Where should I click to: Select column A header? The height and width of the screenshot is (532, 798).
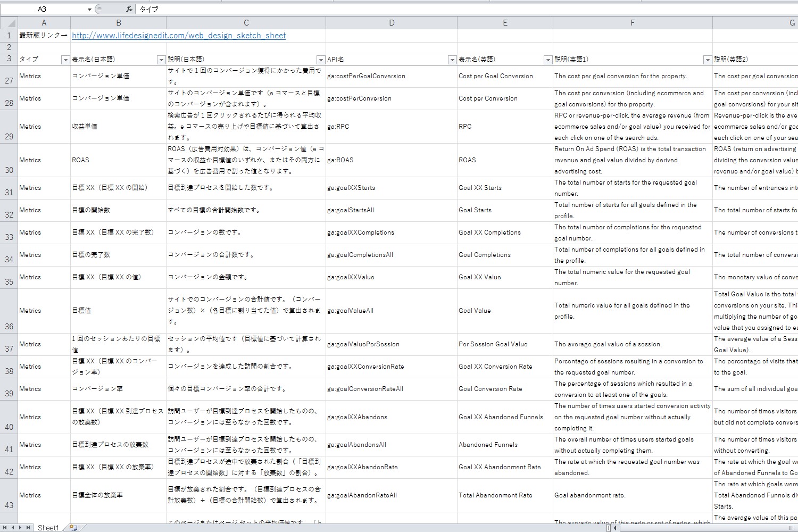tap(44, 23)
